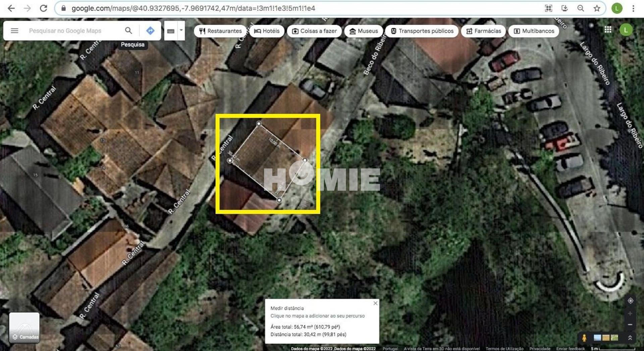
Task: Filter by Hotéis
Action: pos(267,31)
